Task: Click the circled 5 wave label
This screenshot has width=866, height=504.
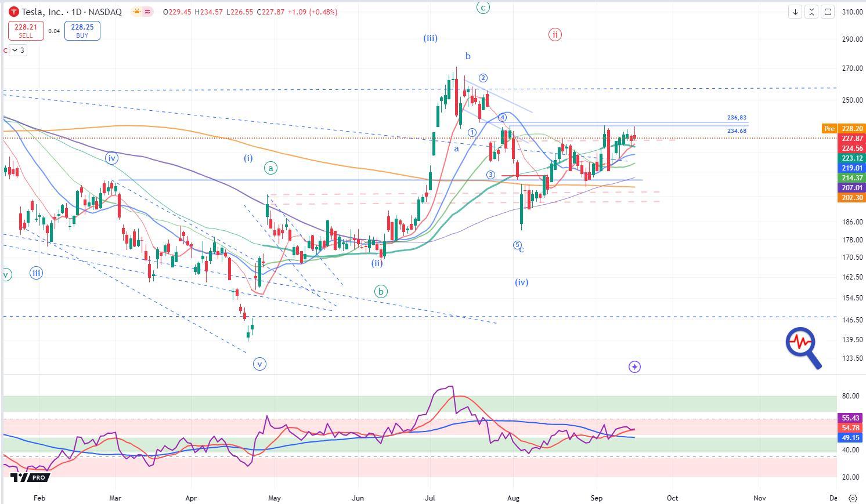Action: 517,245
